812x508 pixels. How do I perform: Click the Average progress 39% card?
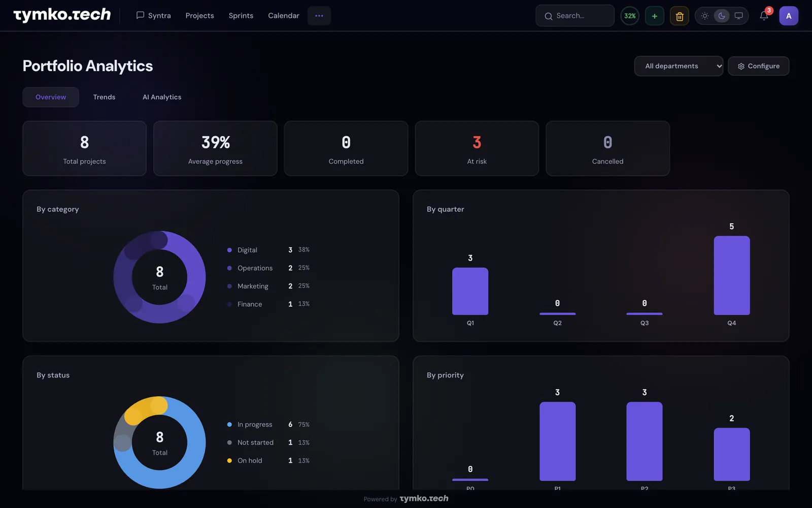215,148
